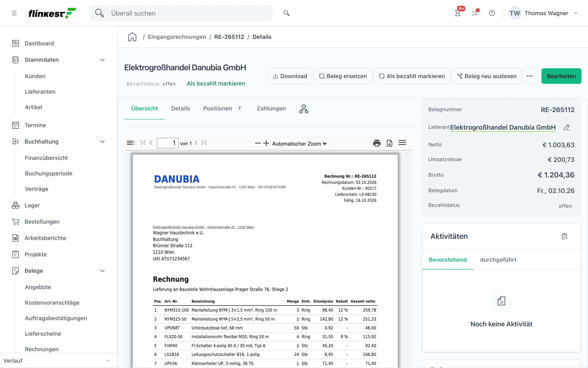
Task: Expand the Verlauf panel
Action: pyautogui.click(x=108, y=361)
